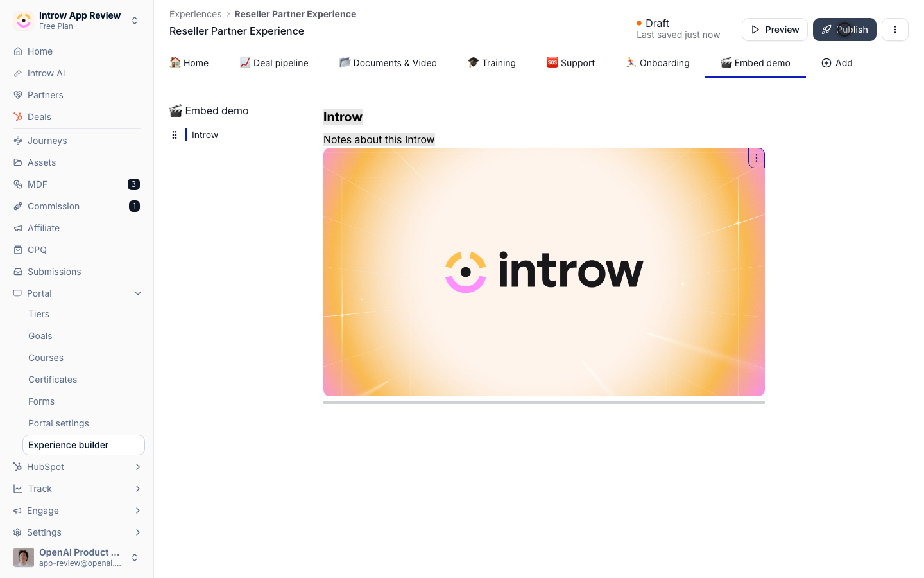The width and height of the screenshot is (924, 578).
Task: Switch to the Training tab
Action: [492, 63]
